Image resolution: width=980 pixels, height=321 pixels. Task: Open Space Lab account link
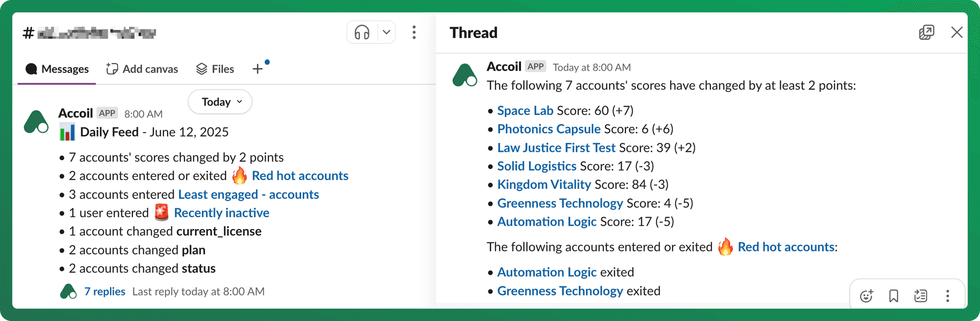pyautogui.click(x=525, y=110)
